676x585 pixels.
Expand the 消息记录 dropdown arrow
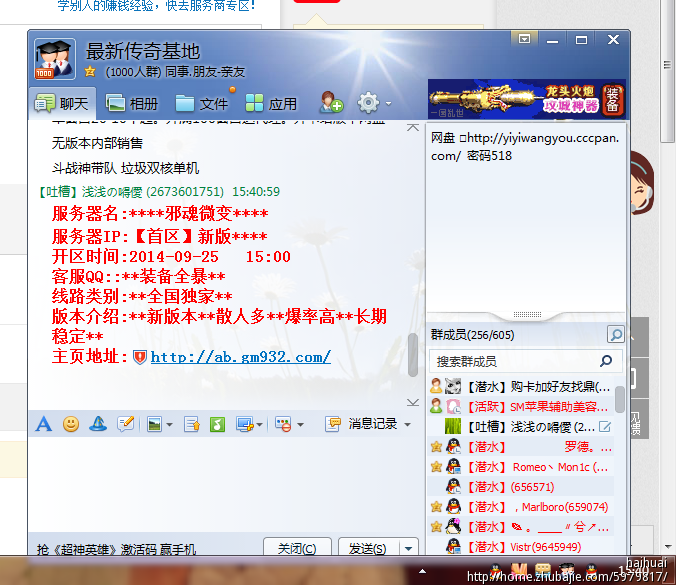(x=407, y=425)
